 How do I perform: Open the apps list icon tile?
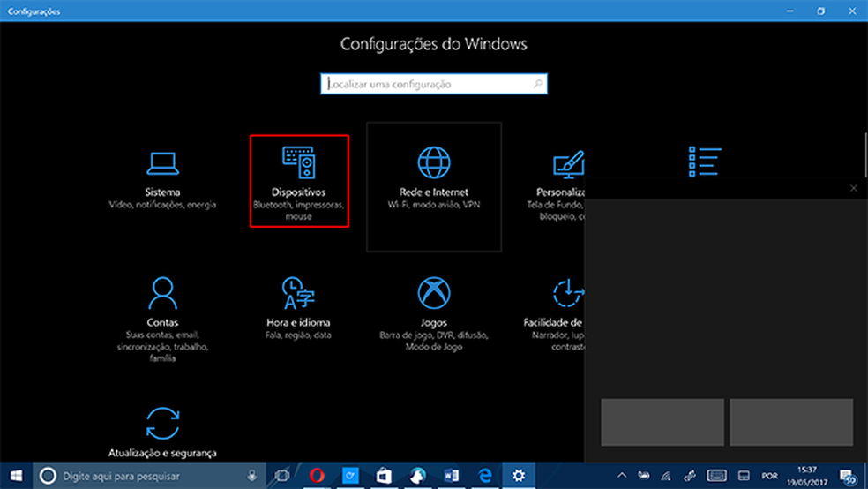705,162
